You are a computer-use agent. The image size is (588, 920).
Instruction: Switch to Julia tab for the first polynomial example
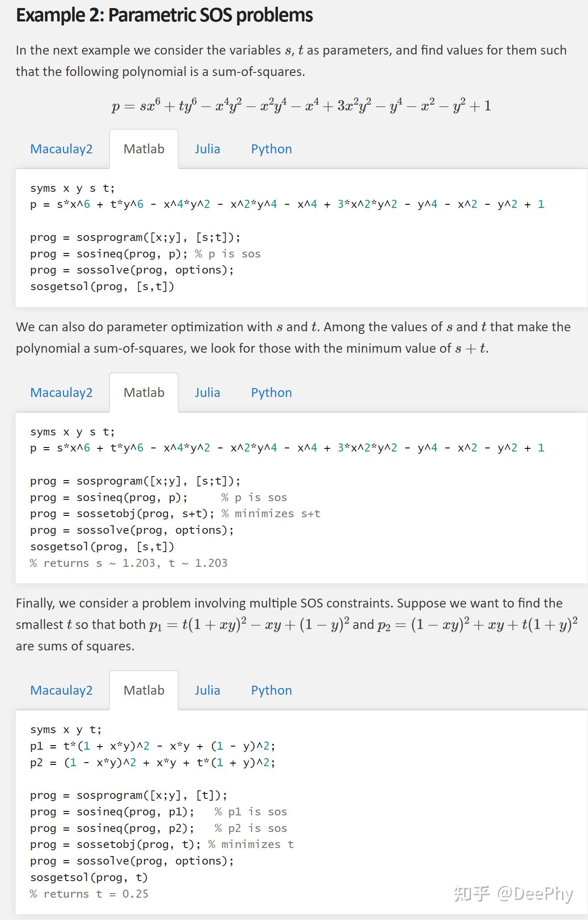pyautogui.click(x=207, y=149)
